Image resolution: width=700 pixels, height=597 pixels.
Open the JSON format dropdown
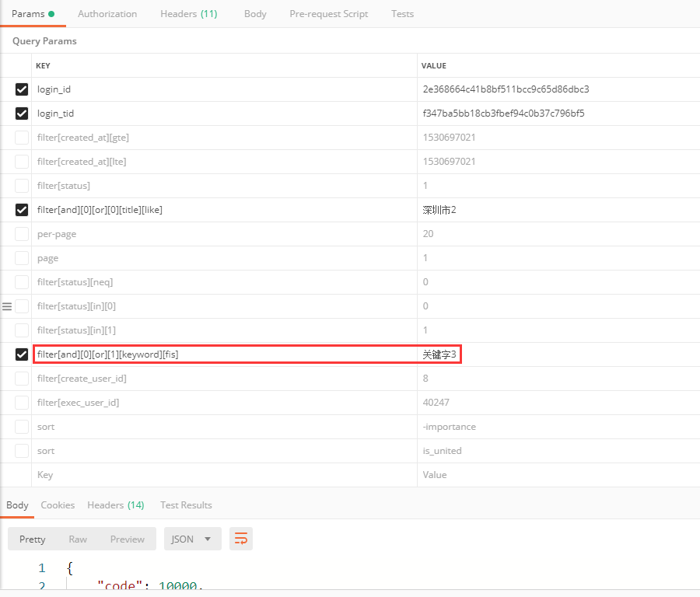click(x=192, y=539)
